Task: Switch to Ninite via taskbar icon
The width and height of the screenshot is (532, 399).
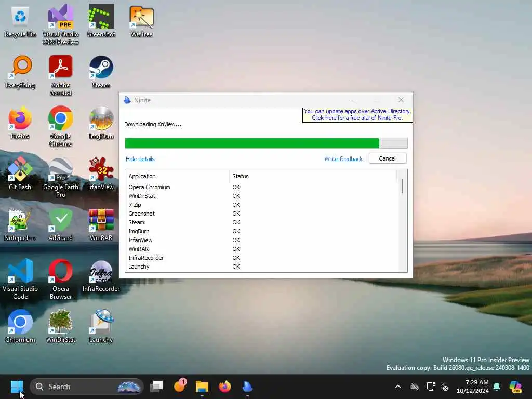Action: pyautogui.click(x=247, y=387)
